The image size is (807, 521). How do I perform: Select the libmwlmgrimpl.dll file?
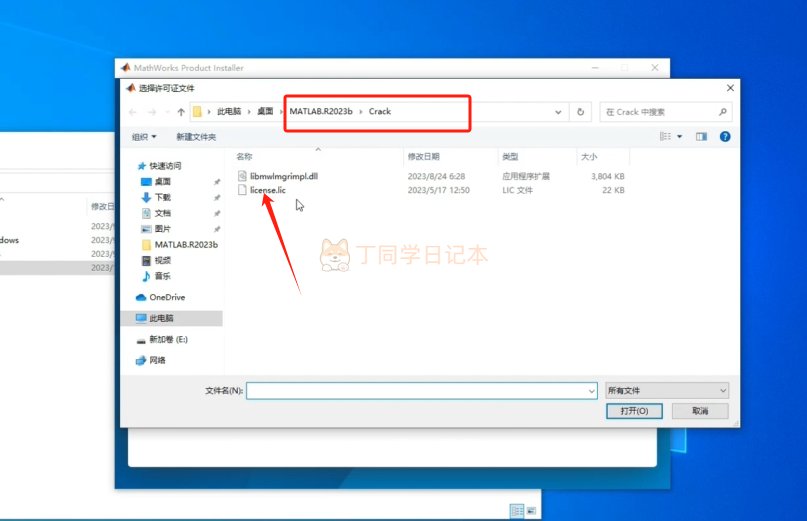tap(284, 176)
